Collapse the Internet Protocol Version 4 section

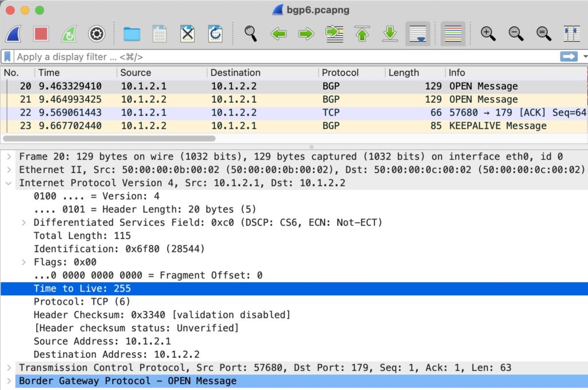tap(8, 183)
